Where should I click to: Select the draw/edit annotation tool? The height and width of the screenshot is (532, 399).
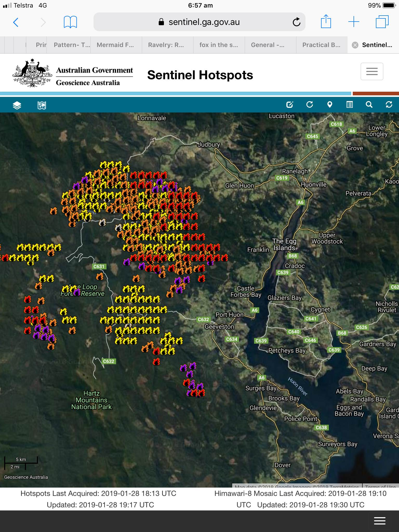290,105
